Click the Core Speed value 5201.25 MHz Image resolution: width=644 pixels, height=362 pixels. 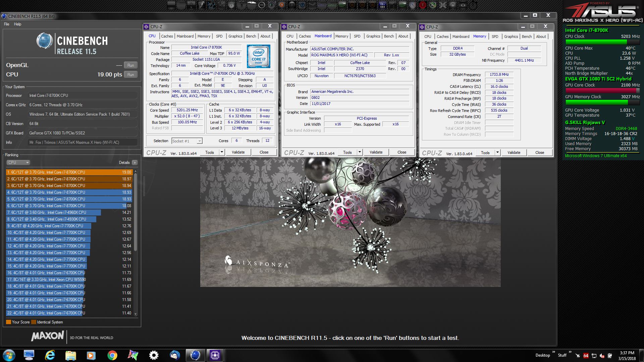[x=187, y=110]
